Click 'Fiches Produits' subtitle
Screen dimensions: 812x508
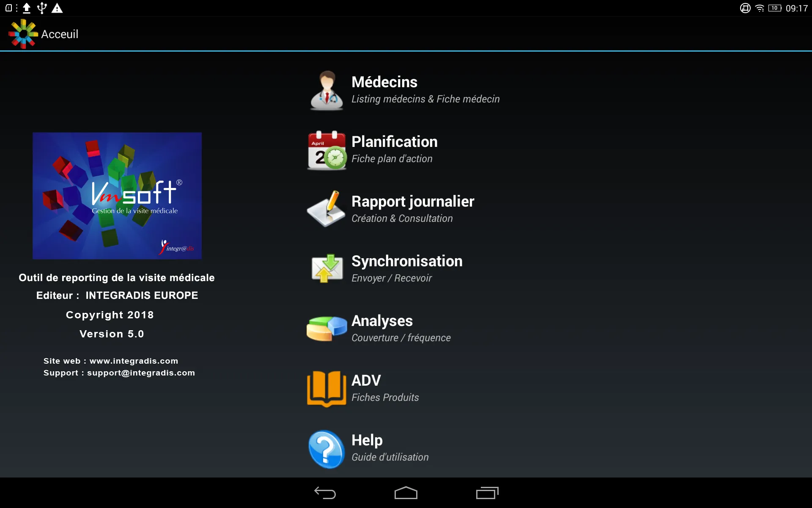click(x=385, y=398)
